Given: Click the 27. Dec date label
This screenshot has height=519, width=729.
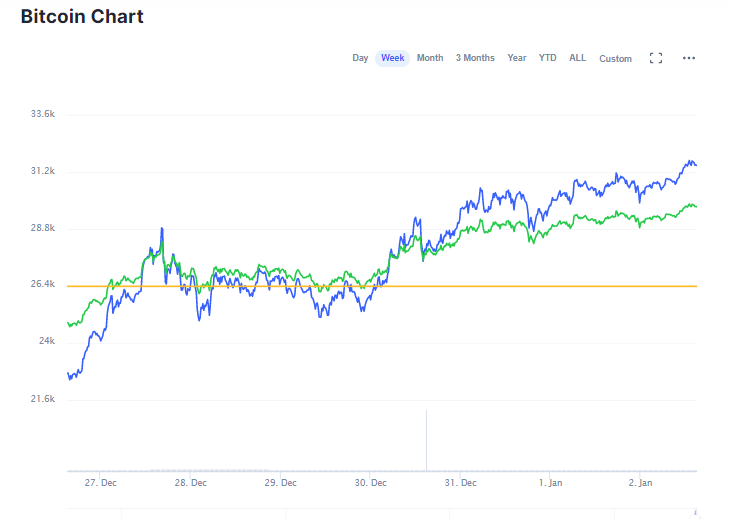Looking at the screenshot, I should point(100,483).
